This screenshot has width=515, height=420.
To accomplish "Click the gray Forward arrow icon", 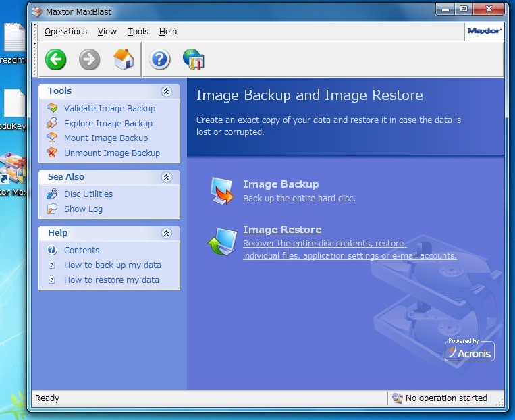I will point(89,59).
